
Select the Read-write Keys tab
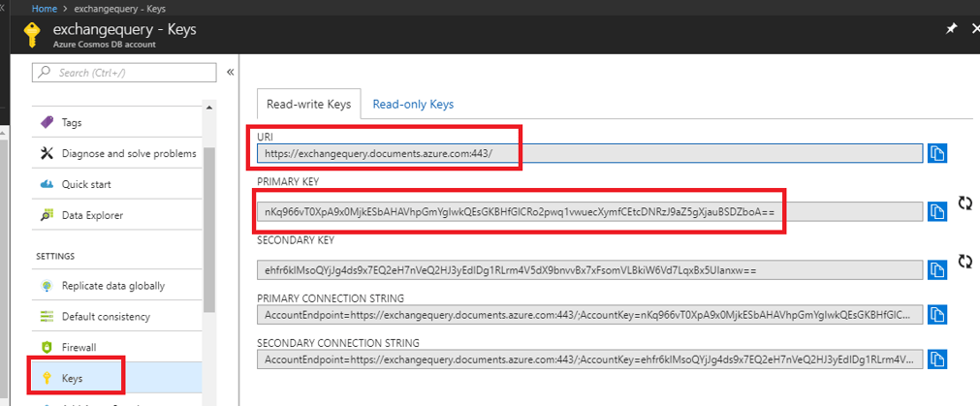(x=309, y=105)
